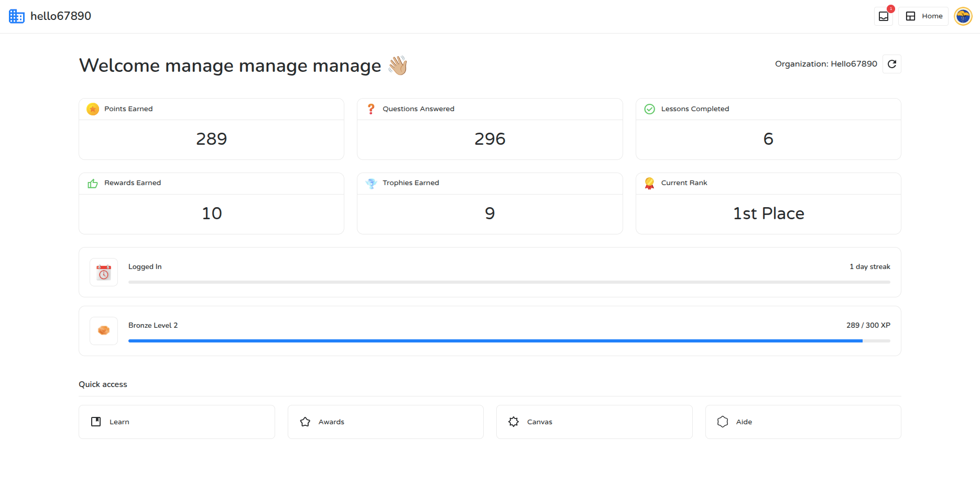Click the Awards star icon
Viewport: 980px width, 504px height.
[x=305, y=422]
